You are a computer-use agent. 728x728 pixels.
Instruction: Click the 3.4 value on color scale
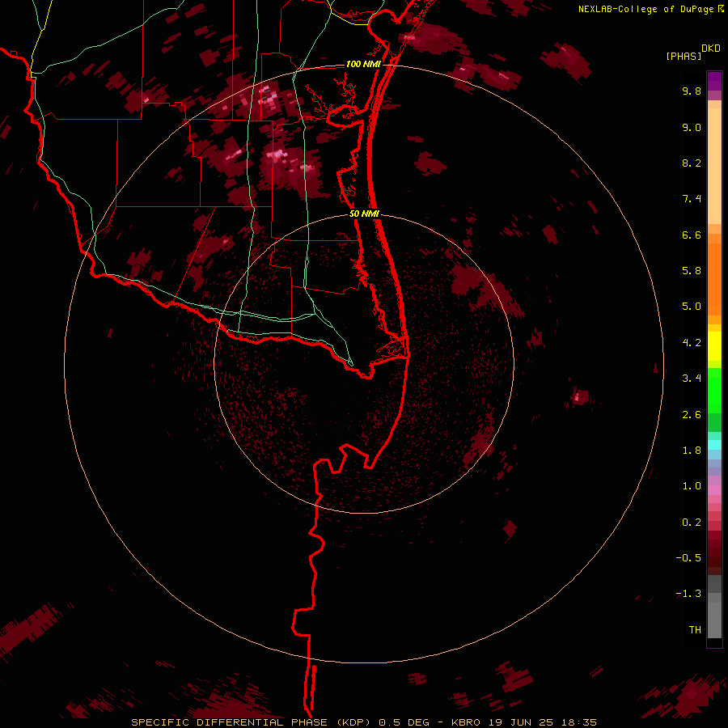(x=692, y=379)
